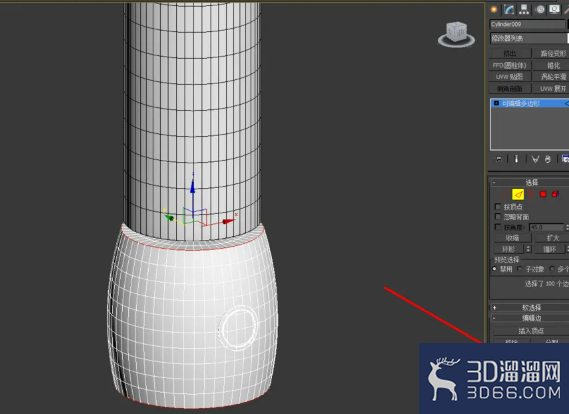This screenshot has width=569, height=414.
Task: Open the Motion panel tab
Action: click(x=540, y=9)
